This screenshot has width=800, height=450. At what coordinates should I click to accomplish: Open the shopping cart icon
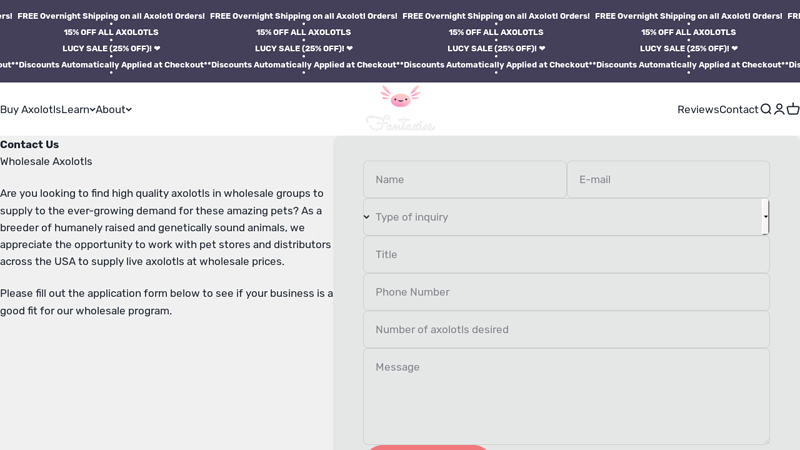pyautogui.click(x=793, y=109)
